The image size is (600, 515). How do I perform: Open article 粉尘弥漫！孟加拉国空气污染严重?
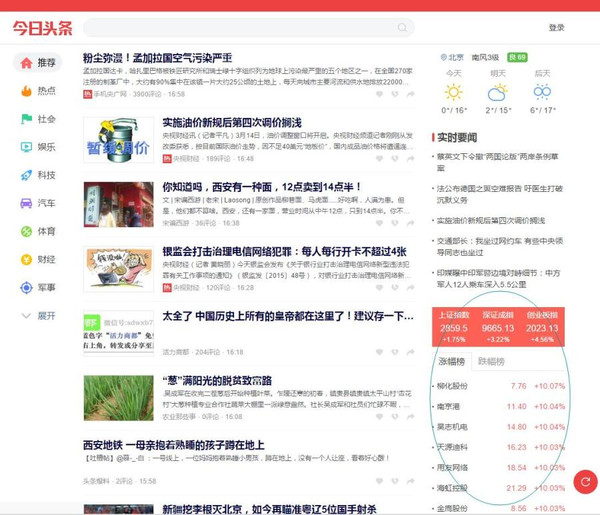click(157, 58)
